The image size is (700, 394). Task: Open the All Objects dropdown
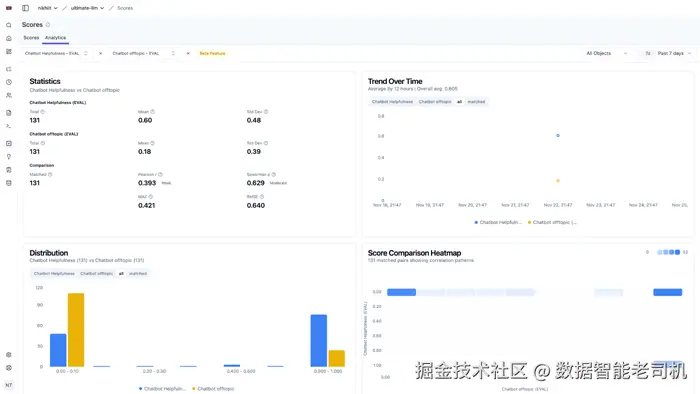pyautogui.click(x=606, y=54)
